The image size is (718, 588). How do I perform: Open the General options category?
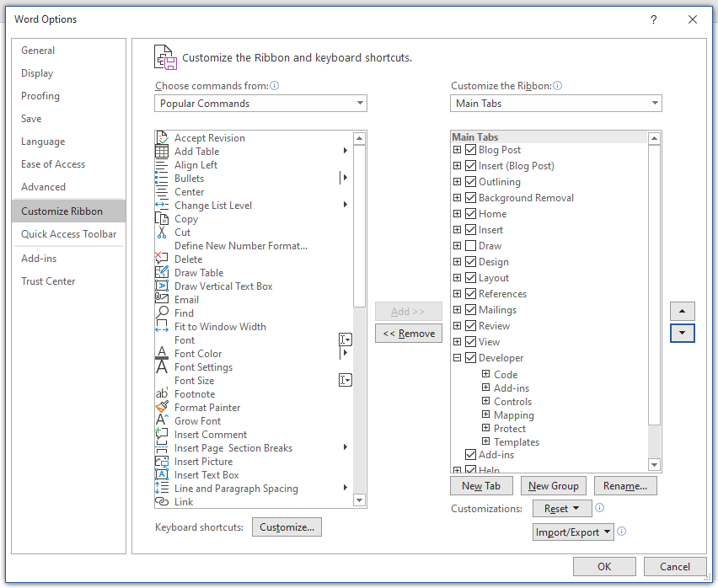tap(69, 51)
